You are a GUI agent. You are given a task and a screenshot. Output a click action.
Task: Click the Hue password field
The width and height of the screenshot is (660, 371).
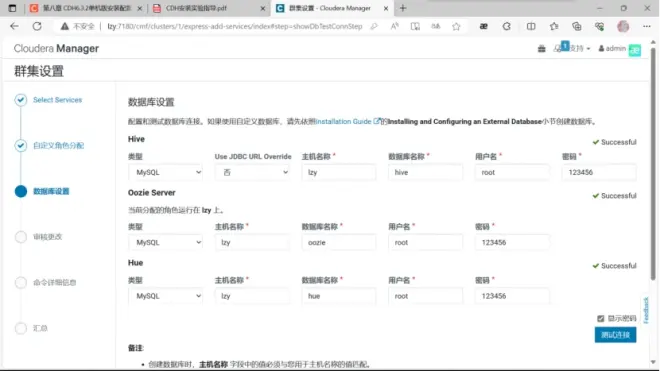click(x=512, y=296)
